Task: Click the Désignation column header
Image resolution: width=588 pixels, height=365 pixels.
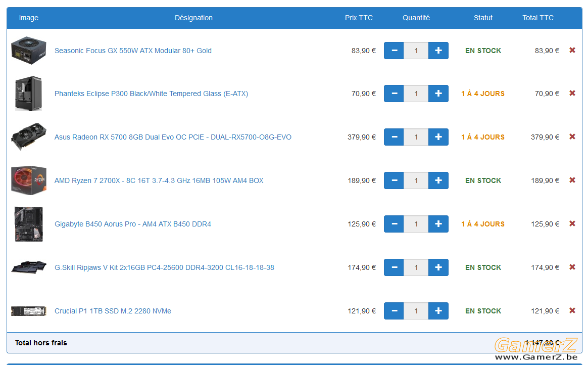Action: (x=193, y=18)
